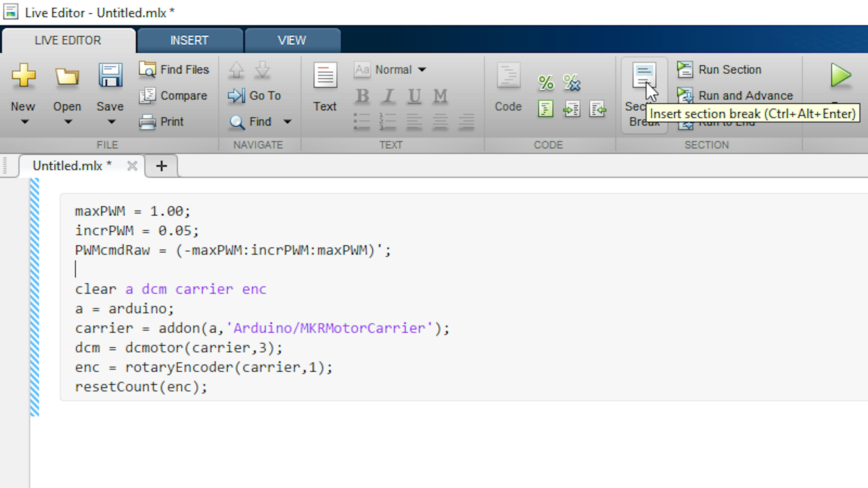Click the dcm = dcmotor(carrier,3) line
This screenshot has width=868, height=488.
[x=179, y=348]
